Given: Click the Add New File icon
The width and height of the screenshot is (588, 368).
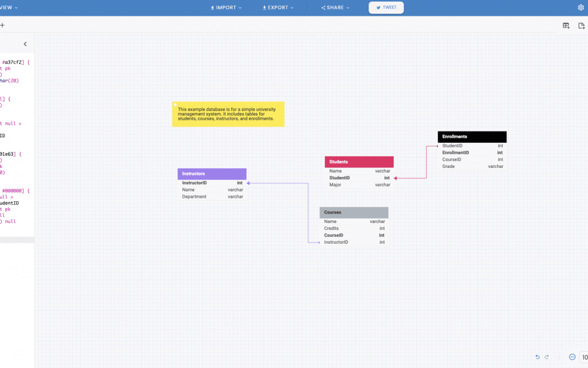Looking at the screenshot, I should tap(581, 25).
